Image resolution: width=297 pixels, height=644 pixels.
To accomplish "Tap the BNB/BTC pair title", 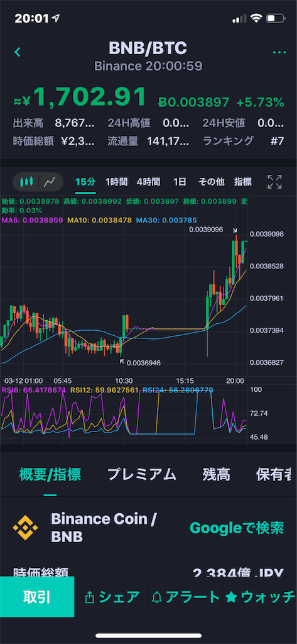I will [148, 48].
